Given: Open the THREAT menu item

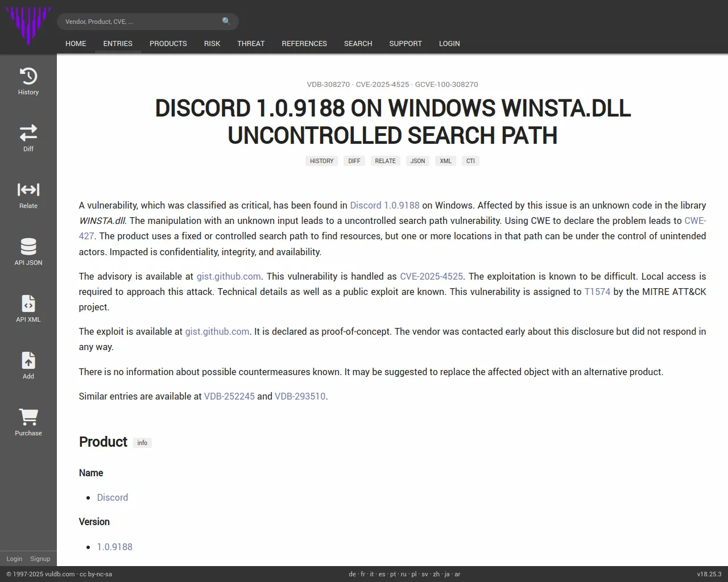Looking at the screenshot, I should click(251, 43).
